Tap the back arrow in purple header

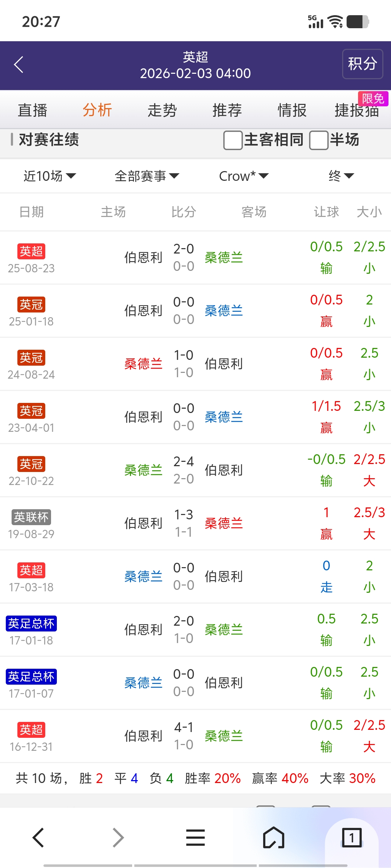19,65
